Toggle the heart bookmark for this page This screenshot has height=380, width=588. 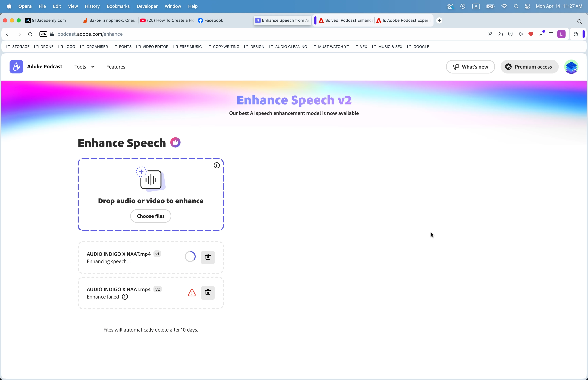(530, 34)
